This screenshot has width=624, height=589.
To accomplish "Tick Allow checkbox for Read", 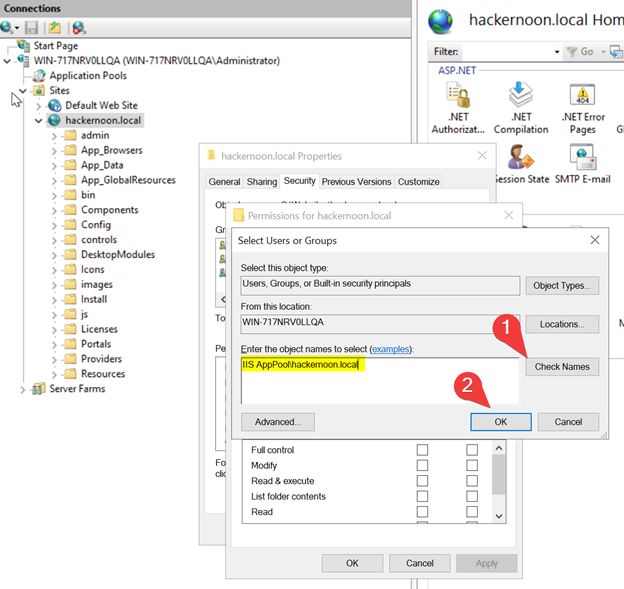I will (422, 511).
